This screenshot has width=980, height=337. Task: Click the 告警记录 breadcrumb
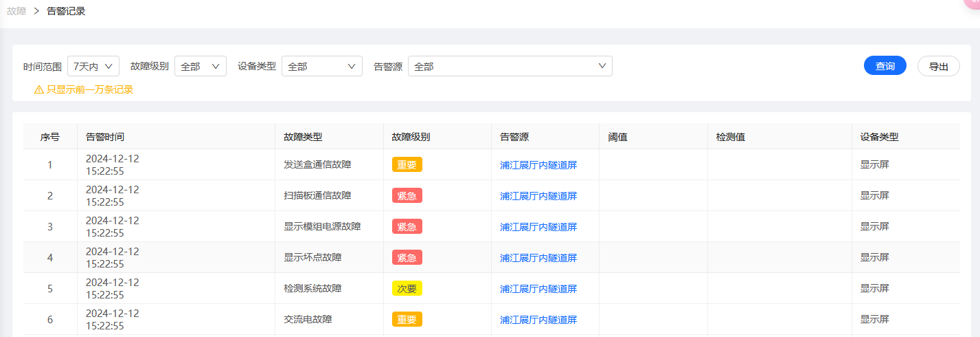tap(66, 11)
